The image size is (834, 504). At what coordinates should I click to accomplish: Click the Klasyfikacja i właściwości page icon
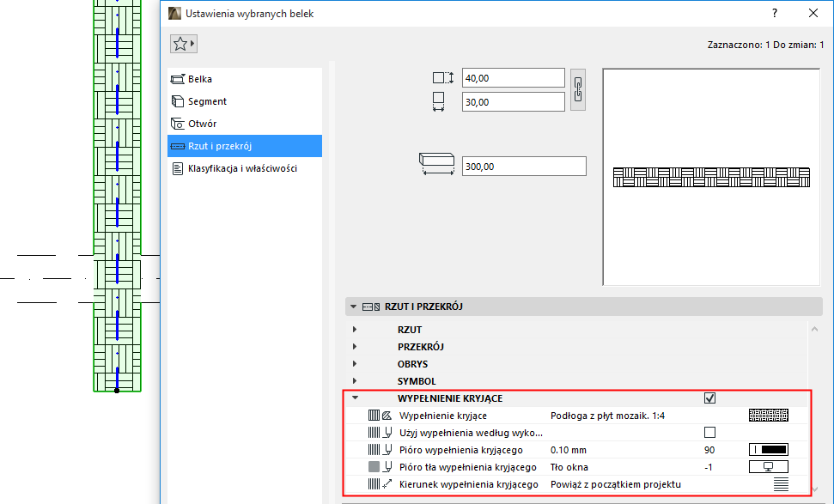coord(178,168)
